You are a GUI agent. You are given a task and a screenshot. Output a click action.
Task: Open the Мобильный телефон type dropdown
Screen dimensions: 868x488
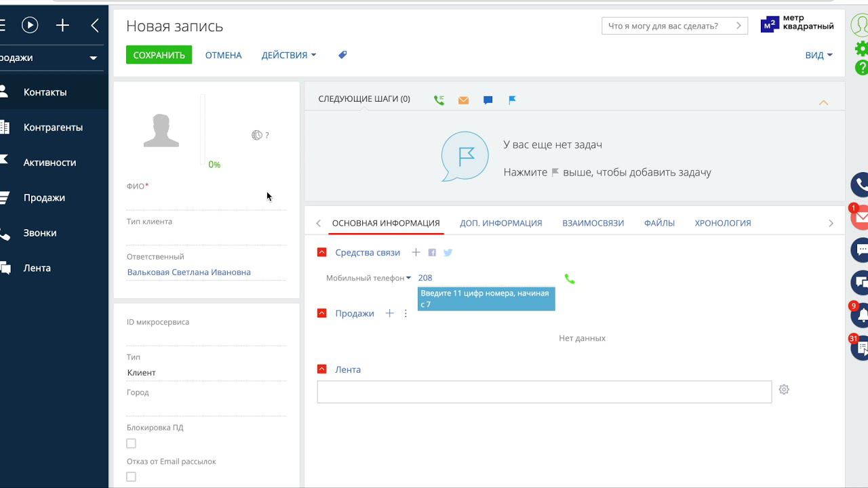coord(368,278)
